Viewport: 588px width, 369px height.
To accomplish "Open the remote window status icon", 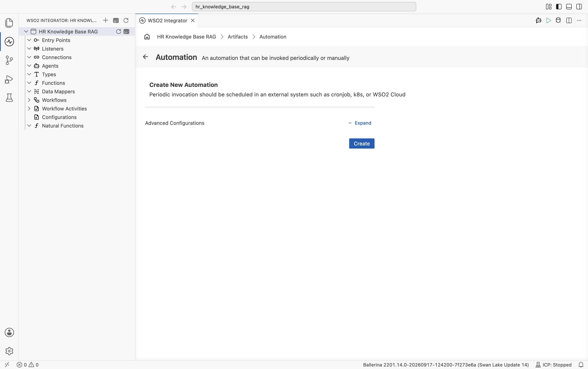I will click(7, 365).
